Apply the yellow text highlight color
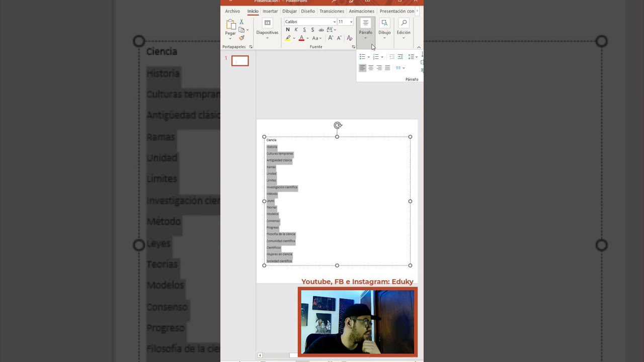The image size is (644, 362). tap(288, 38)
